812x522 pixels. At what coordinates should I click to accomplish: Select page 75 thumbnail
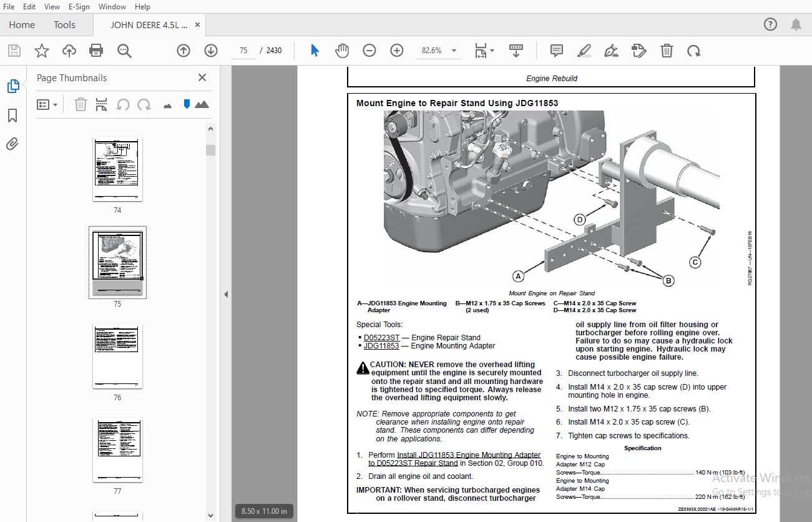click(x=117, y=262)
